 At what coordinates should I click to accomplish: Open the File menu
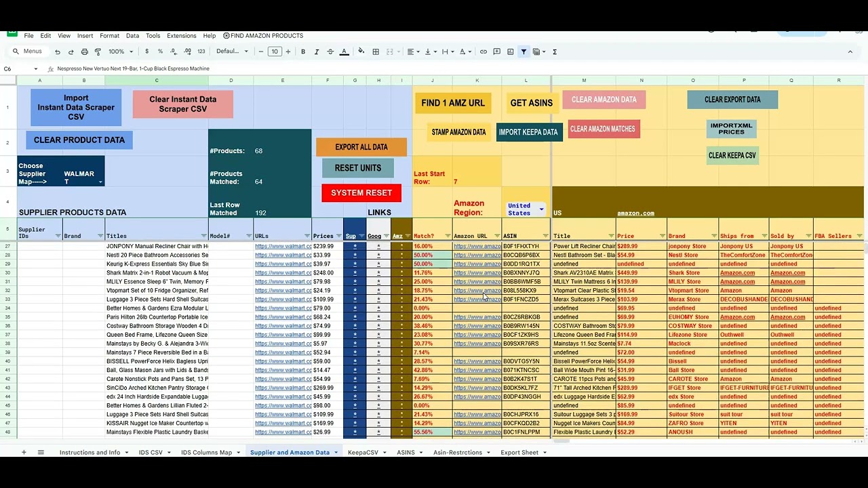tap(28, 36)
